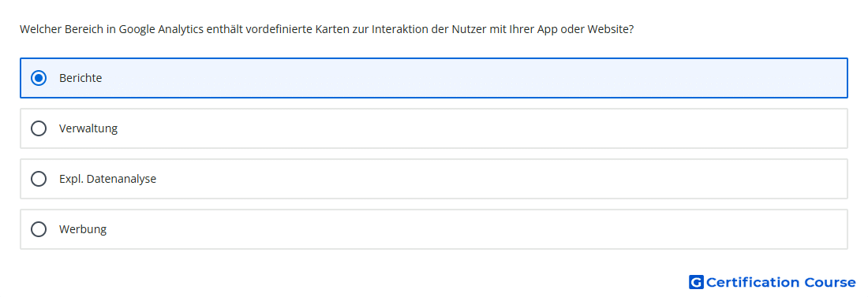The image size is (868, 297).
Task: Click the highlighted Berichte answer box
Action: pos(434,78)
